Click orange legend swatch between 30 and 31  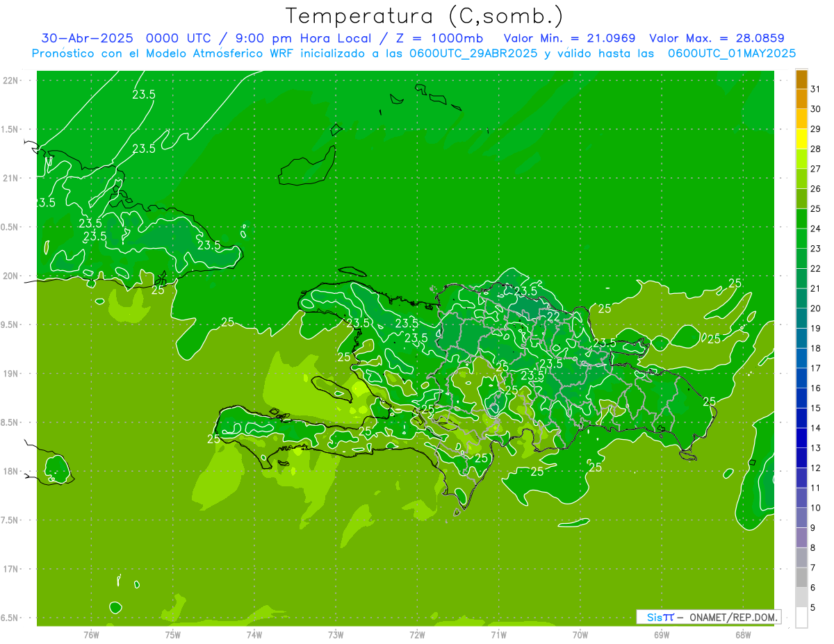801,98
